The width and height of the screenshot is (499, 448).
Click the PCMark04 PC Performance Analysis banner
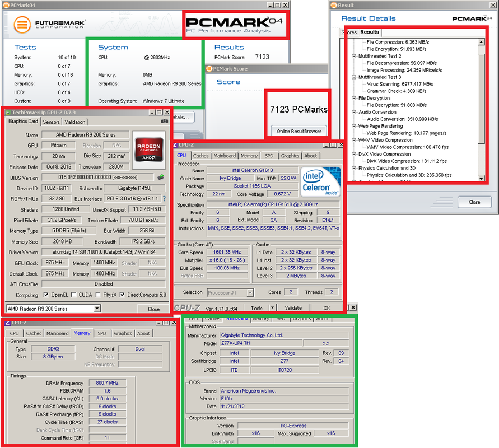coord(235,25)
